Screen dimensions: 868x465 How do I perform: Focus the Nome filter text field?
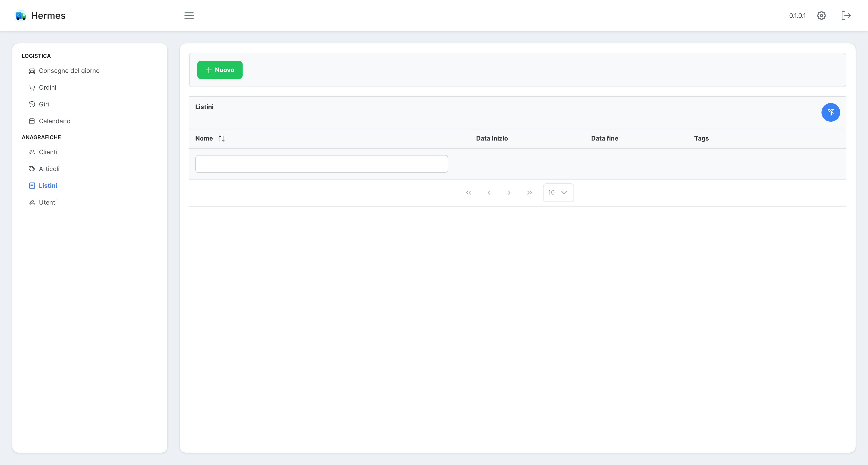321,164
